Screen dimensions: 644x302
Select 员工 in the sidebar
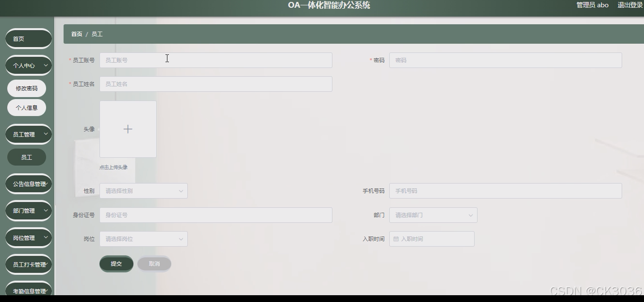[x=27, y=157]
